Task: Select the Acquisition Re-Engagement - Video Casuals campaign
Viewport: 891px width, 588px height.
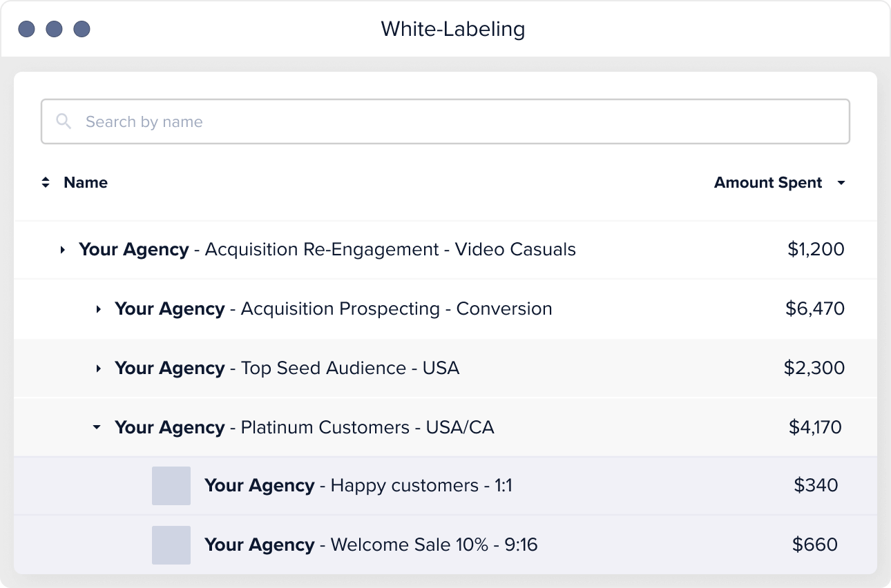Action: (327, 250)
